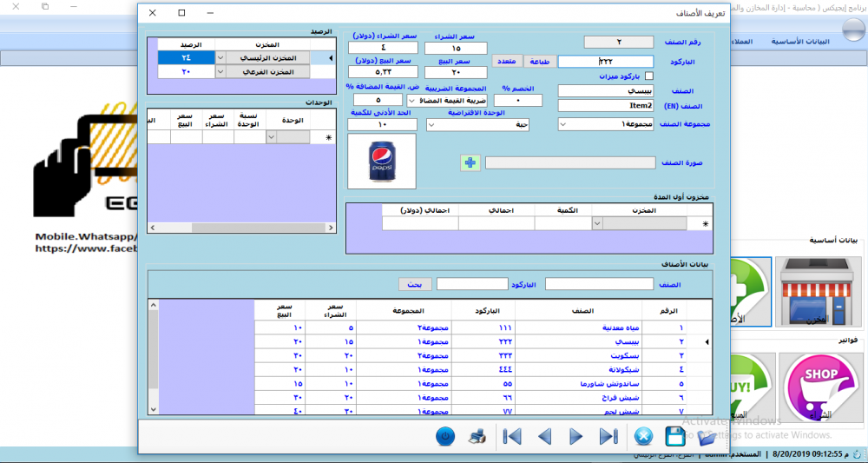Go to the first record arrow

512,436
